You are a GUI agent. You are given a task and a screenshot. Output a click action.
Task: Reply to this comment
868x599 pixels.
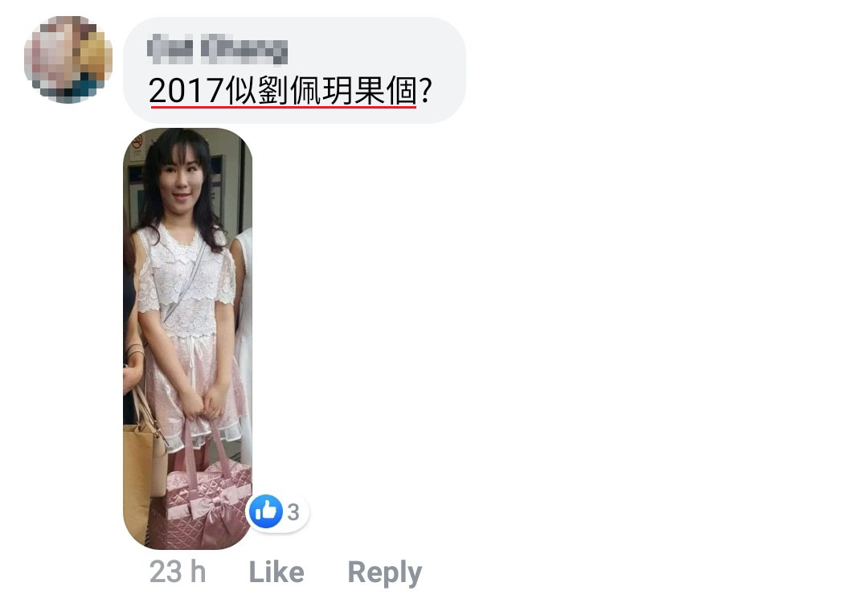[384, 573]
